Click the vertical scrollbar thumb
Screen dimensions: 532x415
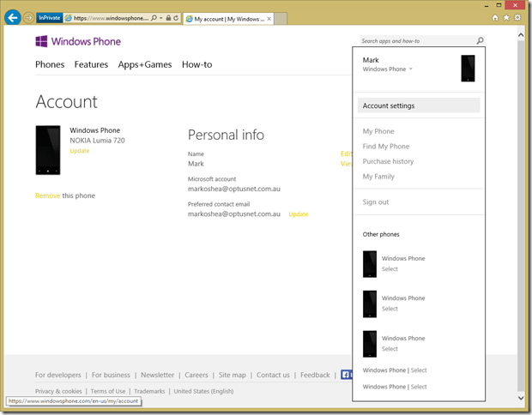[521, 215]
